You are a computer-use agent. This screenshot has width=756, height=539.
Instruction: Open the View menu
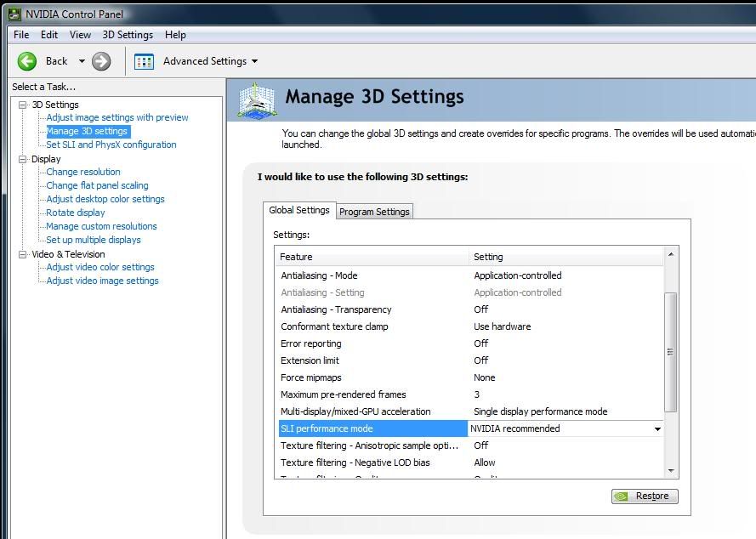(x=80, y=35)
